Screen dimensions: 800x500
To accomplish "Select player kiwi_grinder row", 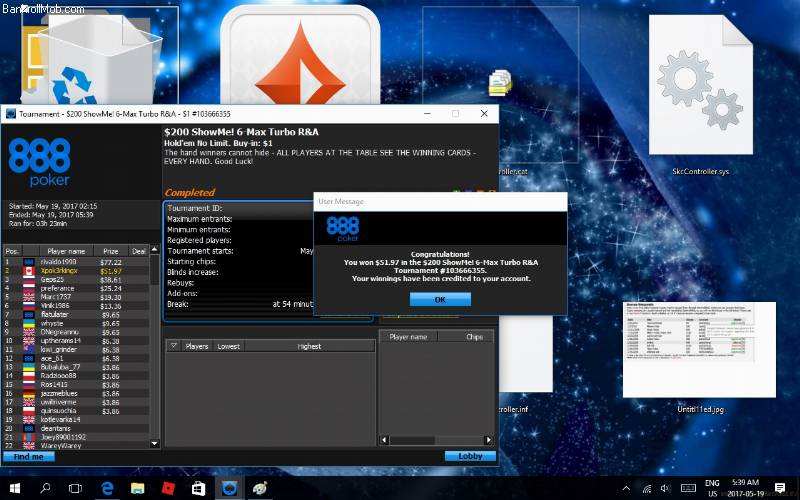I will (77, 349).
